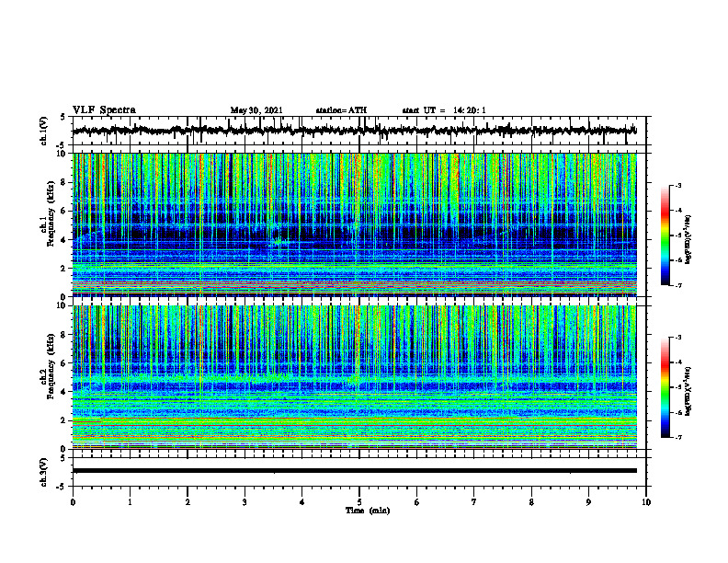The height and width of the screenshot is (563, 728).
Task: Click time axis tick label "9"
Action: pos(588,502)
